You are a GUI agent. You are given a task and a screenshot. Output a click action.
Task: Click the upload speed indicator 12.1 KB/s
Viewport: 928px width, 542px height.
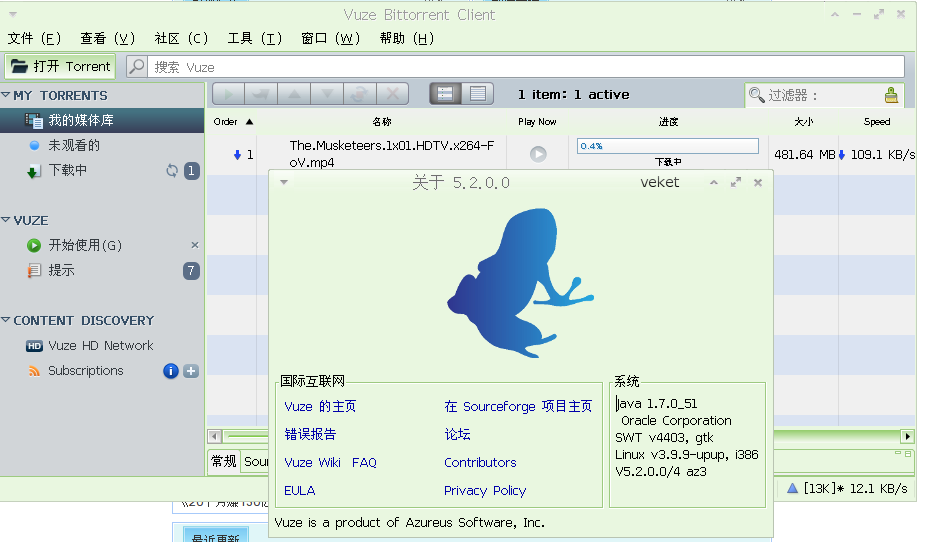pyautogui.click(x=848, y=489)
